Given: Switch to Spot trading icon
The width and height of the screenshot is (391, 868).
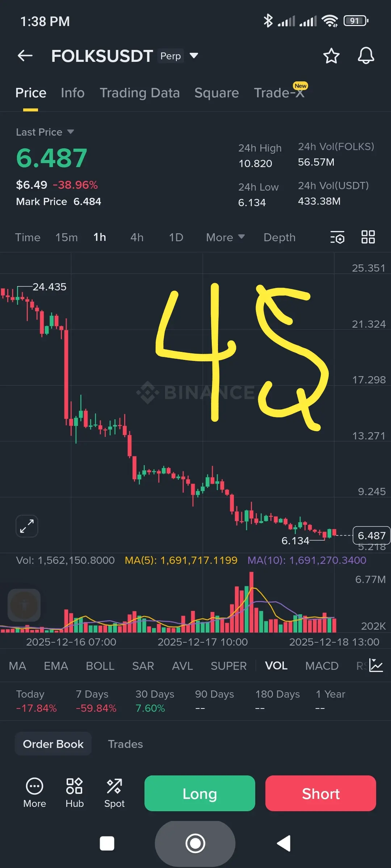Looking at the screenshot, I should pyautogui.click(x=114, y=793).
